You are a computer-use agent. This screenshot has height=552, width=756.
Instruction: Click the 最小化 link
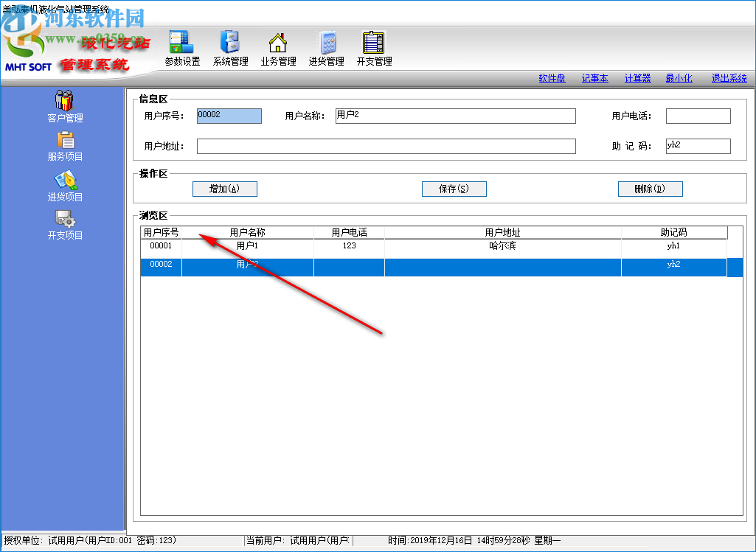(x=679, y=78)
